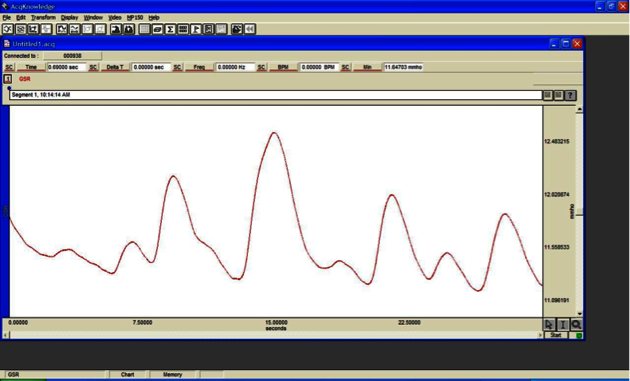The image size is (630, 381).
Task: Click the chart display mode toolbar icon
Action: 62,29
